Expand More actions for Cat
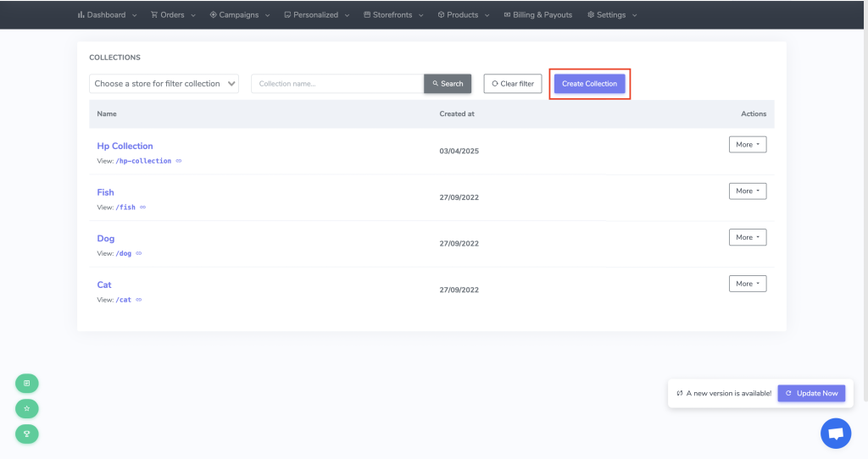Viewport: 868px width, 459px height. 747,284
